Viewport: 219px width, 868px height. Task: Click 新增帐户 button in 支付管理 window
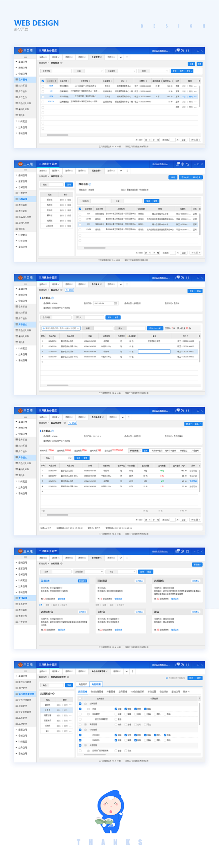[197, 565]
